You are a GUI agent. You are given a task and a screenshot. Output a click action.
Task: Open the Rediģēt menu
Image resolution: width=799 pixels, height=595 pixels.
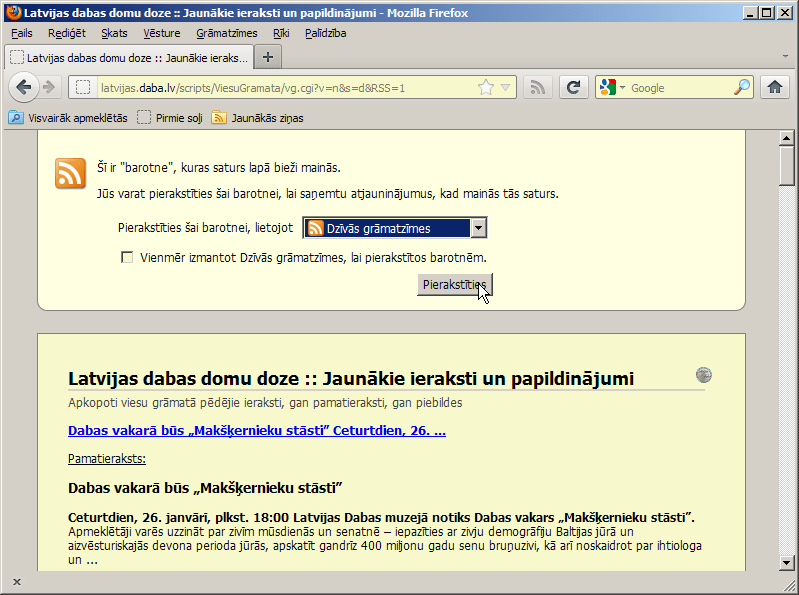click(67, 33)
